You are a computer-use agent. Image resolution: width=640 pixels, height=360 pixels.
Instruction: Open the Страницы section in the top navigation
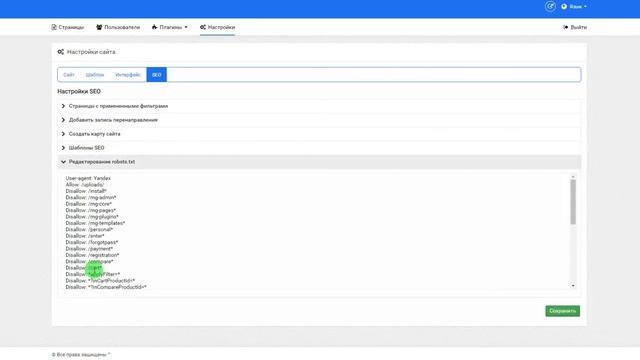click(x=67, y=27)
